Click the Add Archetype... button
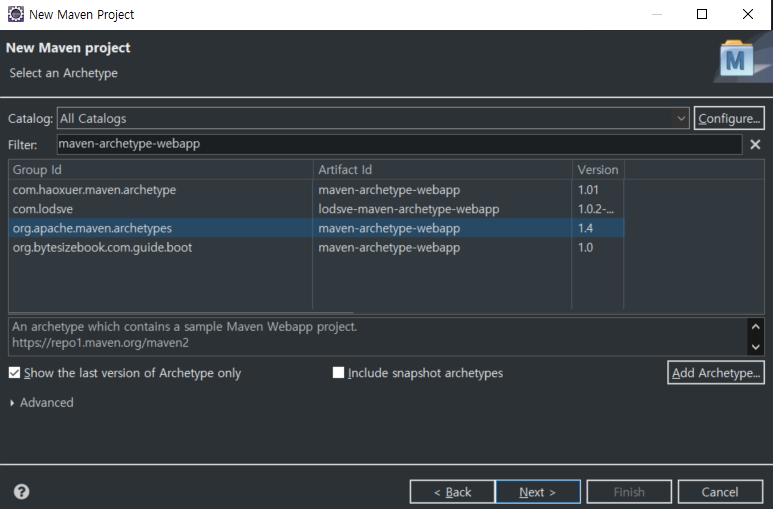The width and height of the screenshot is (773, 509). [x=716, y=373]
